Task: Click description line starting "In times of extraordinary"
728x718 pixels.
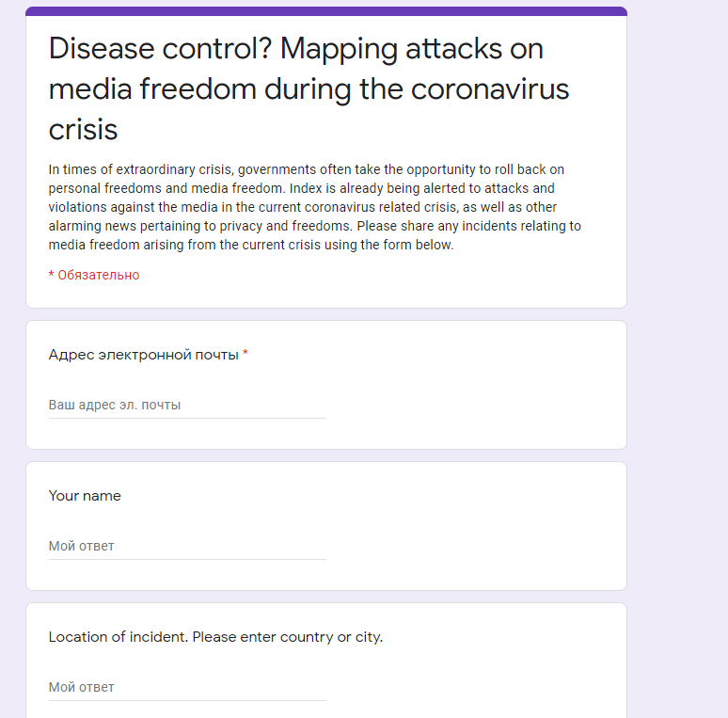Action: [141, 169]
